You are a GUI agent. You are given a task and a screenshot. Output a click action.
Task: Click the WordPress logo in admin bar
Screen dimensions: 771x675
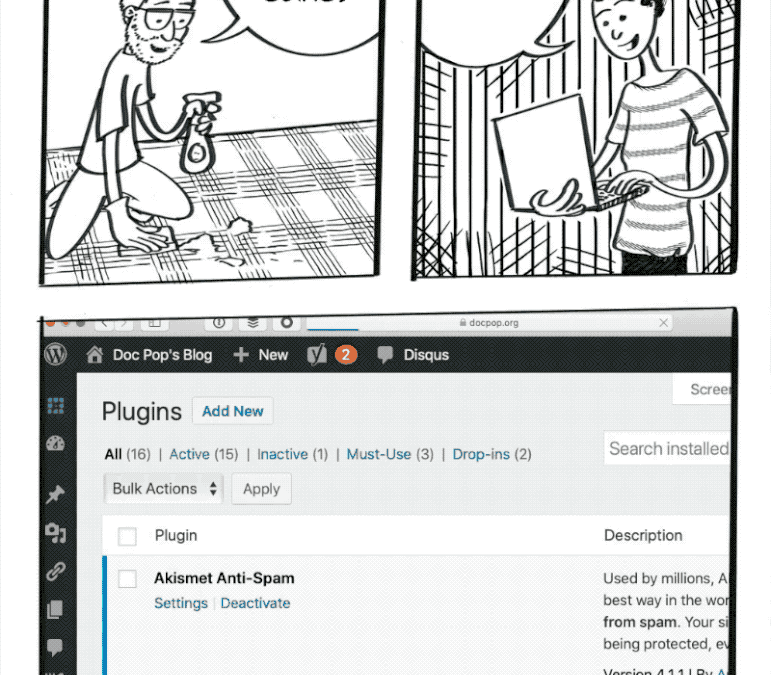(x=56, y=355)
